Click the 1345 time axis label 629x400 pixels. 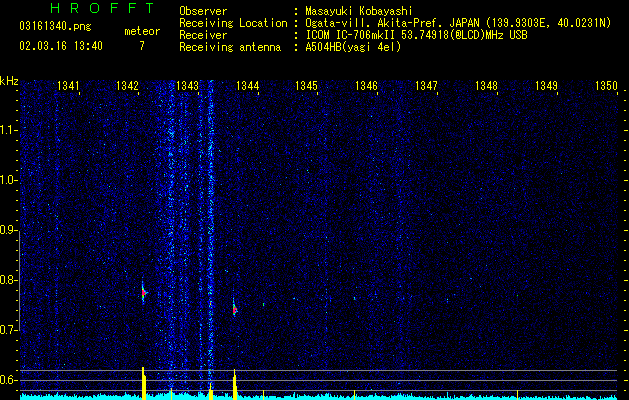306,86
